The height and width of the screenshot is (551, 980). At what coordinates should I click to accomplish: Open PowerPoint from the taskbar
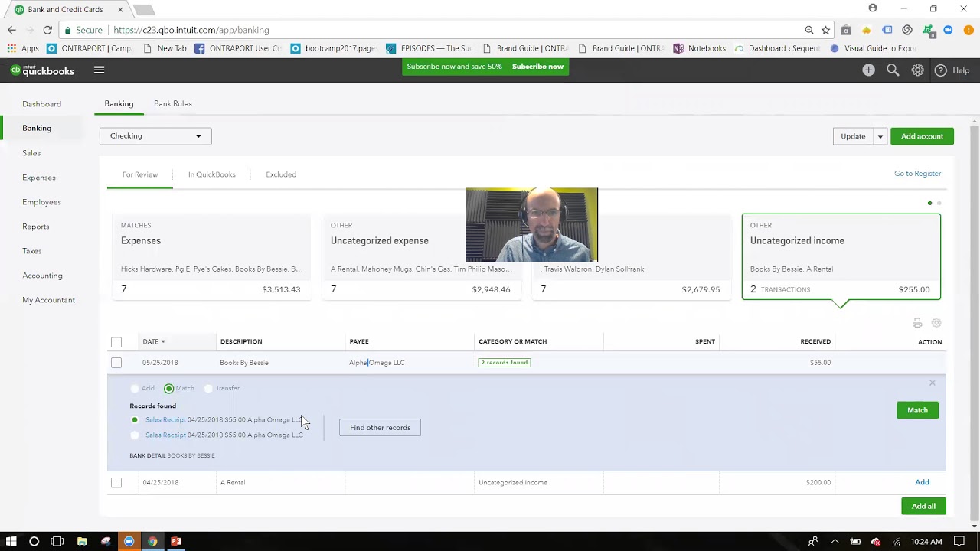(176, 542)
